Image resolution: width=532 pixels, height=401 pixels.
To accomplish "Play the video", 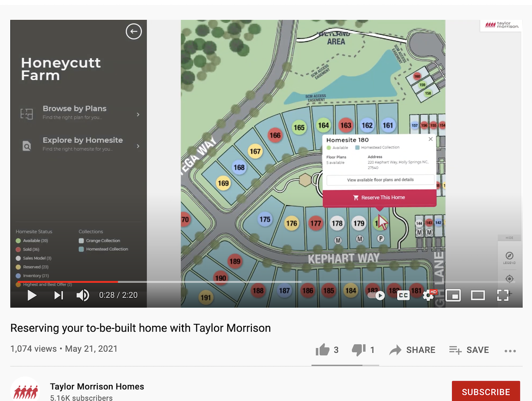I will [32, 295].
